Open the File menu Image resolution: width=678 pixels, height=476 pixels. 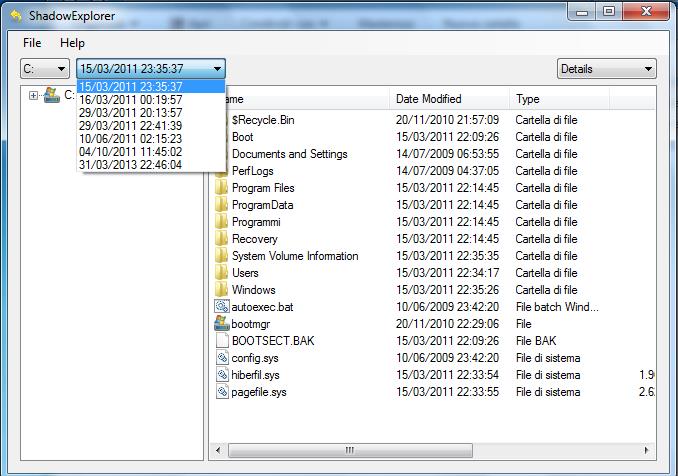point(32,43)
